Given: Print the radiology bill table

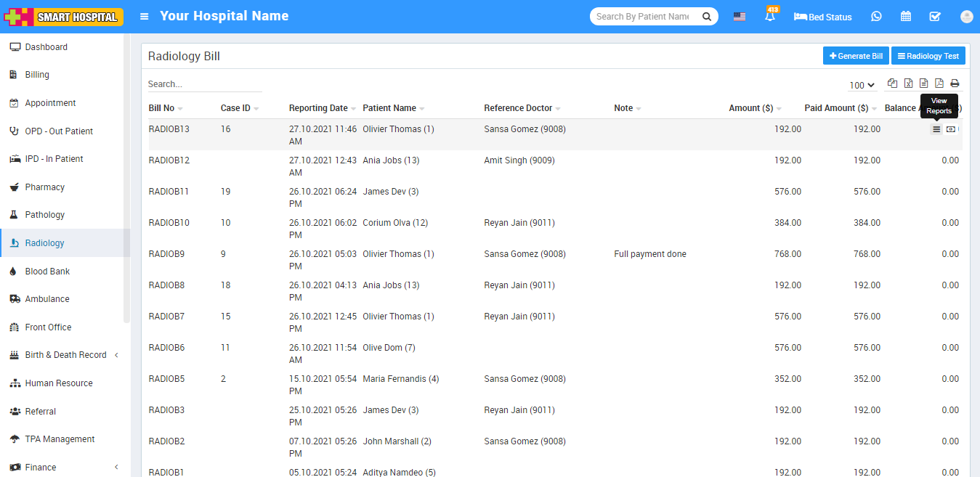Looking at the screenshot, I should click(x=955, y=83).
